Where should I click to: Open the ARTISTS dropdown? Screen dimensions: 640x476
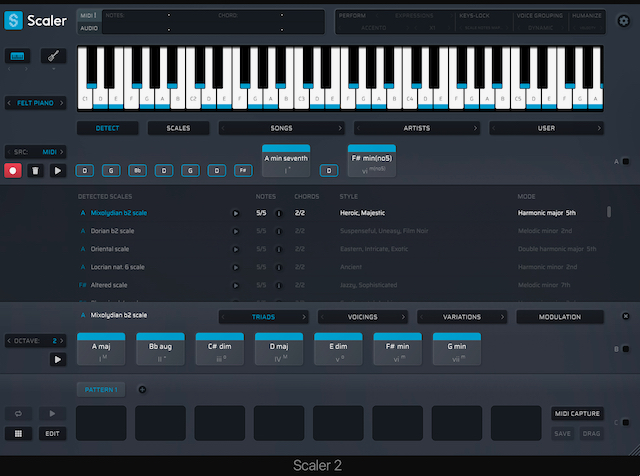[x=417, y=128]
